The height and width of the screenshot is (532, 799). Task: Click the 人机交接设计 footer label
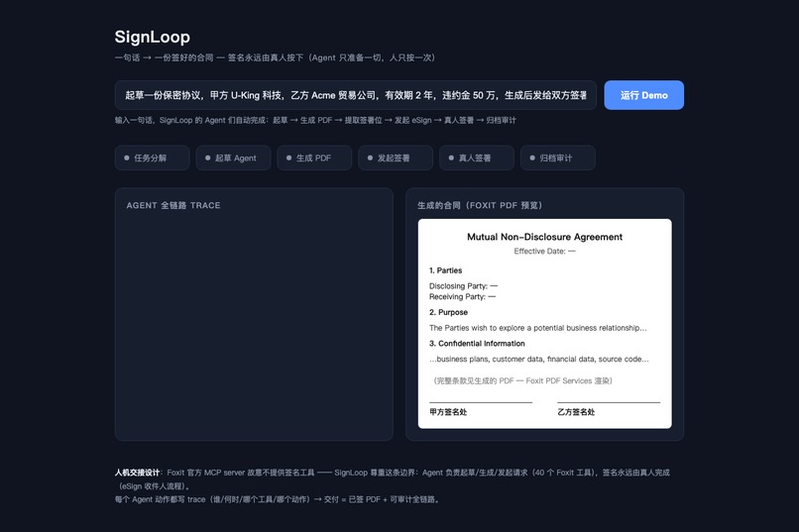tap(137, 473)
